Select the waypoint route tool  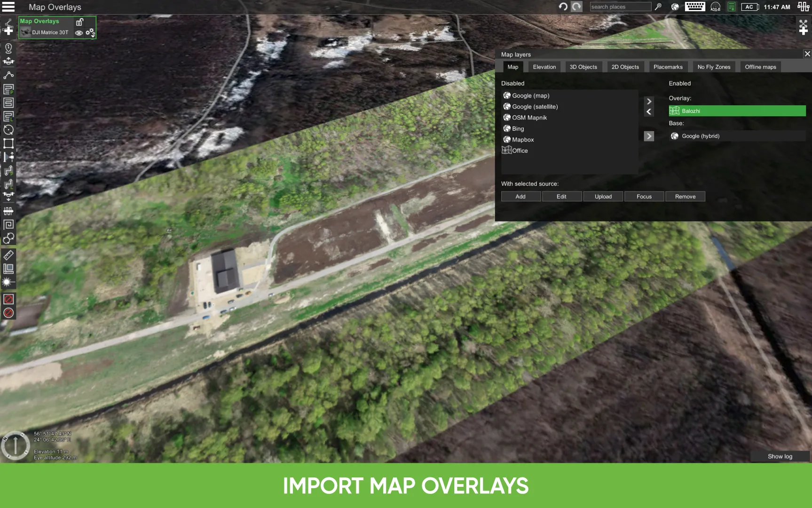pos(8,75)
